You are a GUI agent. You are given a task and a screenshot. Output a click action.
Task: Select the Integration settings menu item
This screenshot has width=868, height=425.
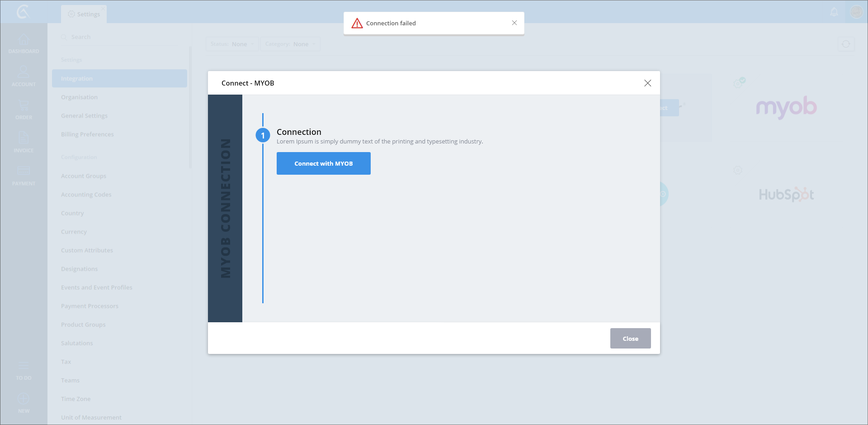click(x=119, y=78)
